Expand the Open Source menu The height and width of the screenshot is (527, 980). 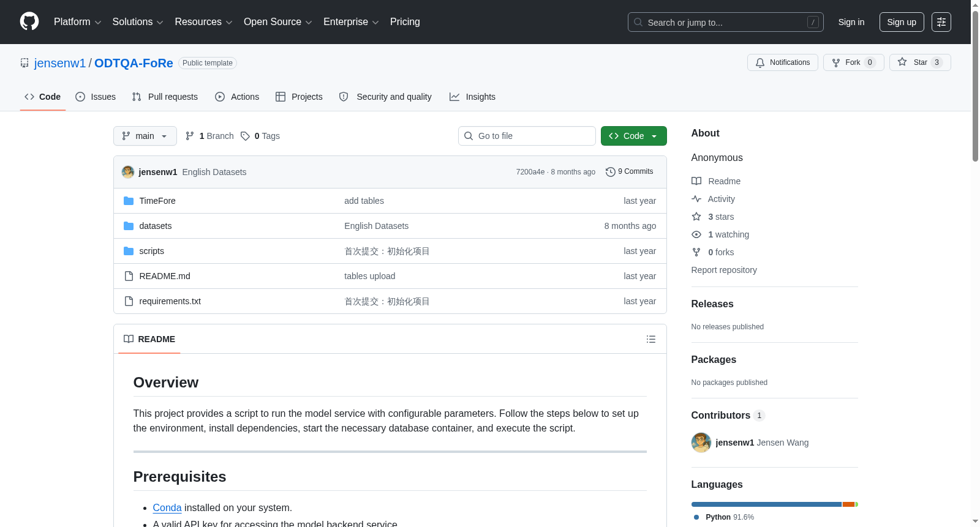pos(278,22)
